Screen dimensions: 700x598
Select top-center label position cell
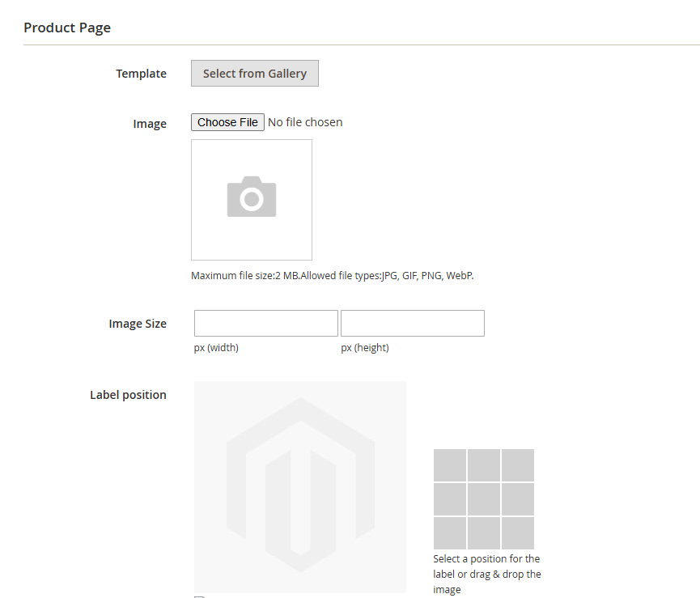click(x=483, y=465)
